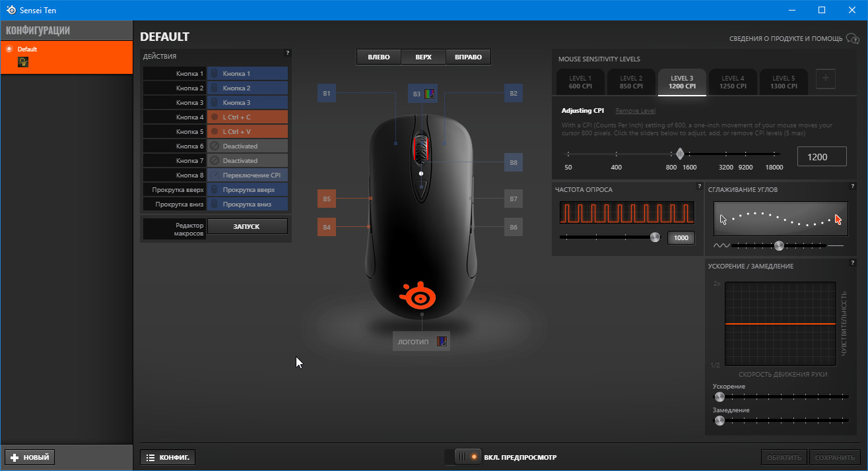Screen dimensions: 868x471
Task: Open the Прокрутка вверх action binding
Action: point(248,190)
